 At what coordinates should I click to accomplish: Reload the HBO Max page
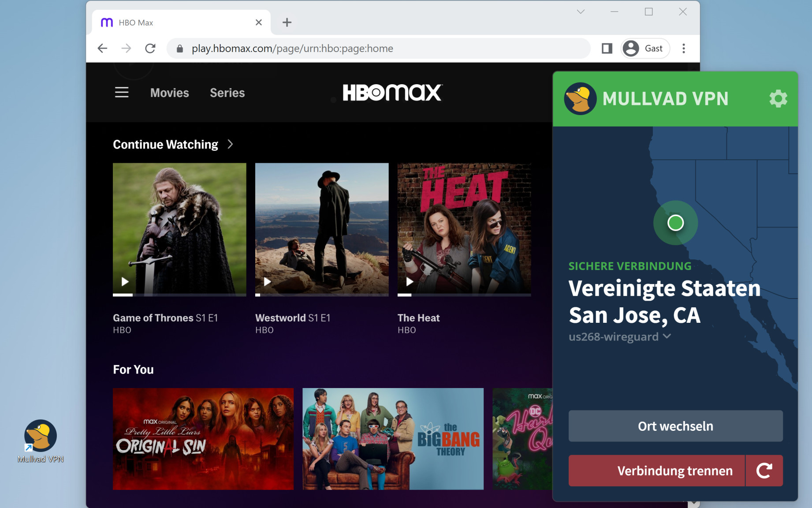click(150, 49)
